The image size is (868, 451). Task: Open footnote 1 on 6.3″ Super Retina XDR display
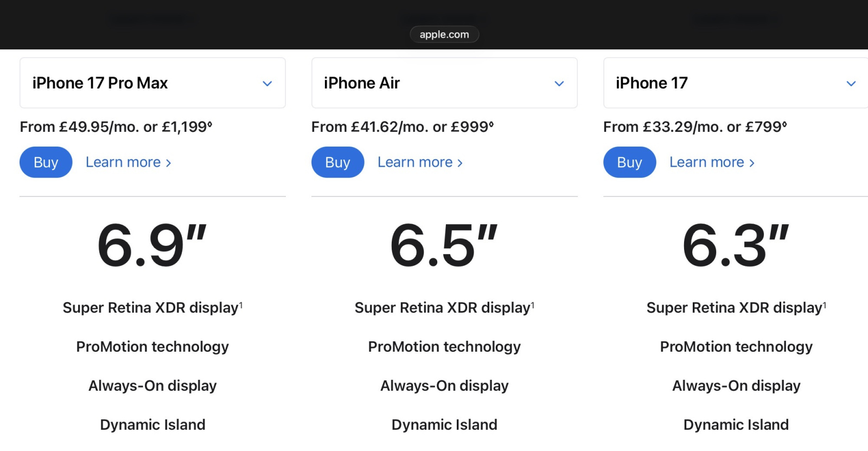pos(825,305)
